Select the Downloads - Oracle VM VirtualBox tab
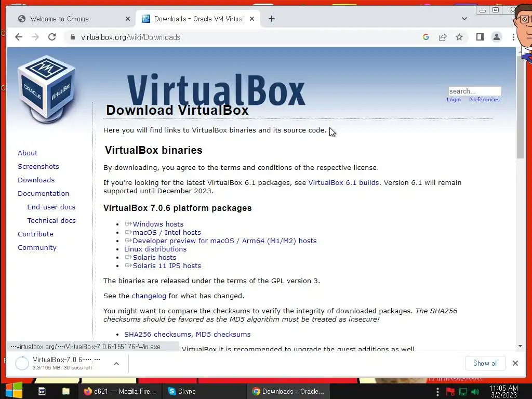Screen dimensions: 532x399 coord(198,19)
